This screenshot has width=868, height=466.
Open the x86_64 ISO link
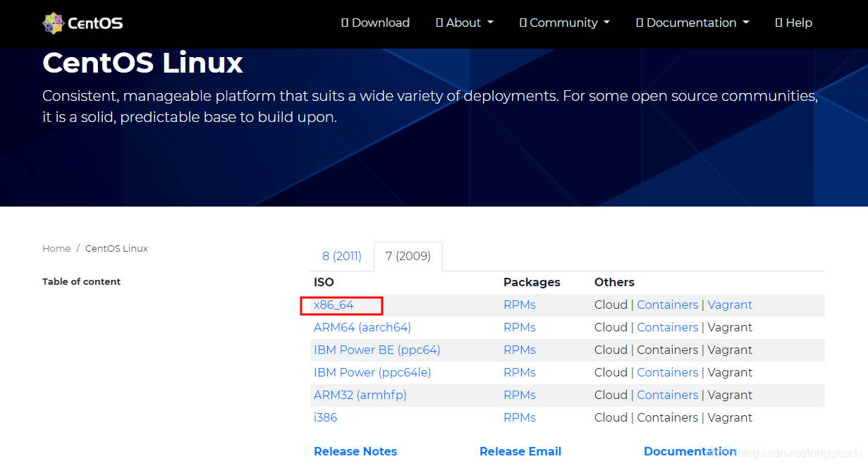[x=334, y=305]
